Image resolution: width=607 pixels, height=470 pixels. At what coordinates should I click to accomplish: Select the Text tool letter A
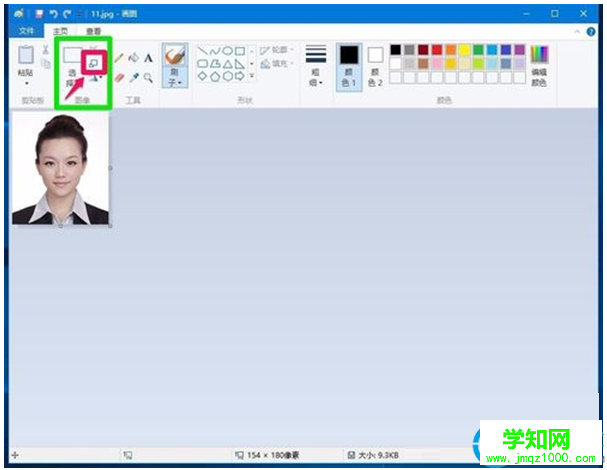point(148,58)
